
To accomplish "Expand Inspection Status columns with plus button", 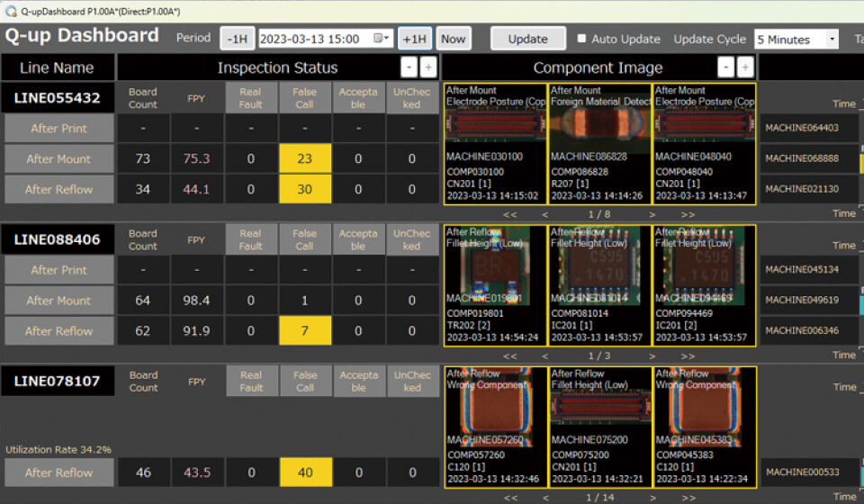I will click(427, 67).
